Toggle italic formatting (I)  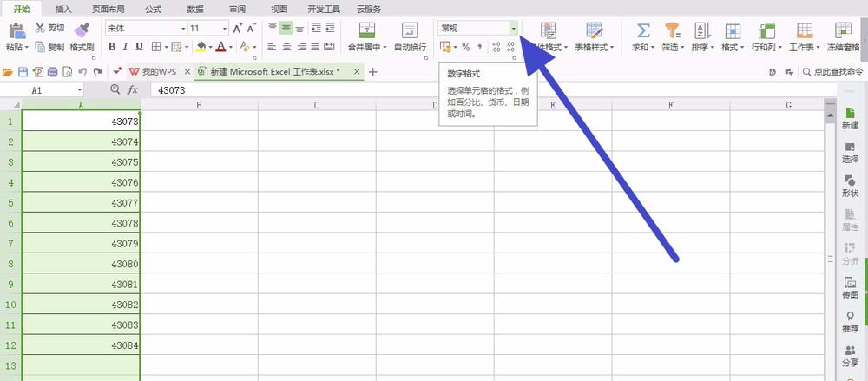coord(126,47)
